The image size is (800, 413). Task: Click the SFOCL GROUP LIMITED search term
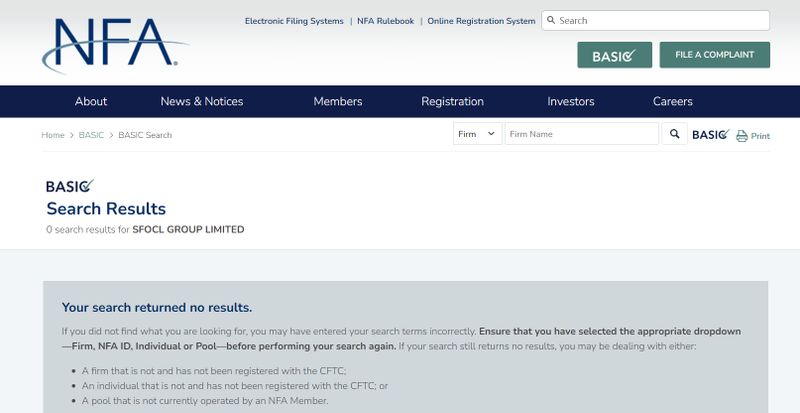tap(188, 230)
